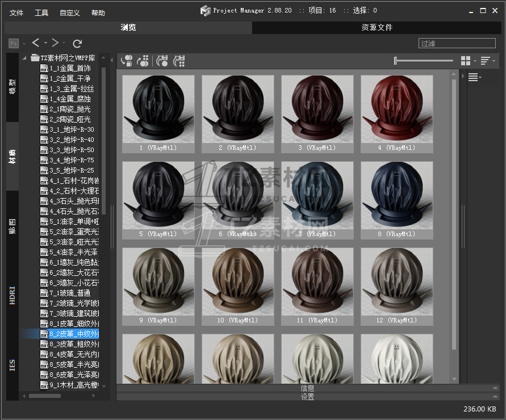Image resolution: width=506 pixels, height=420 pixels.
Task: Expand the 信息 panel
Action: pyautogui.click(x=307, y=388)
